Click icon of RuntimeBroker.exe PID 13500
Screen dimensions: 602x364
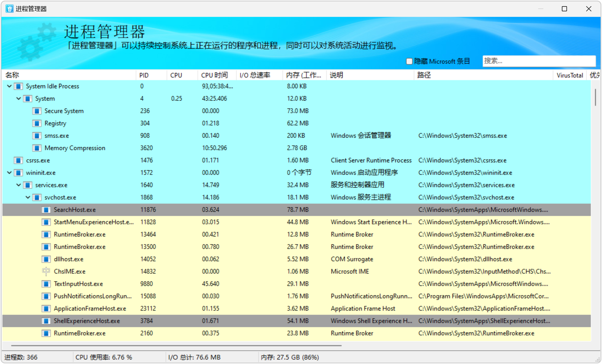coord(46,247)
